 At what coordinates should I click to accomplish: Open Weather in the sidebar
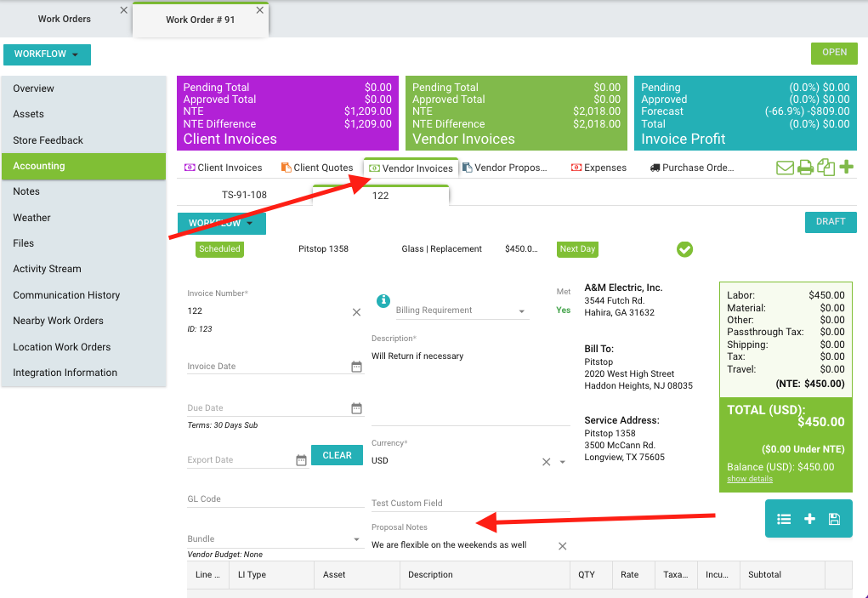pyautogui.click(x=83, y=218)
